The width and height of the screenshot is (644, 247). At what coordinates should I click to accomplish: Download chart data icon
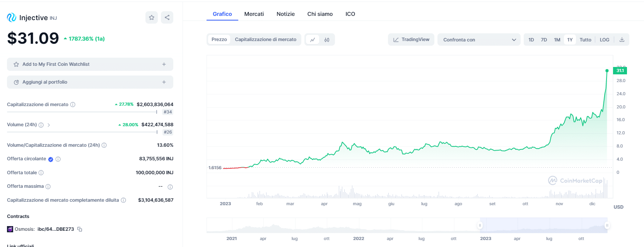point(622,39)
